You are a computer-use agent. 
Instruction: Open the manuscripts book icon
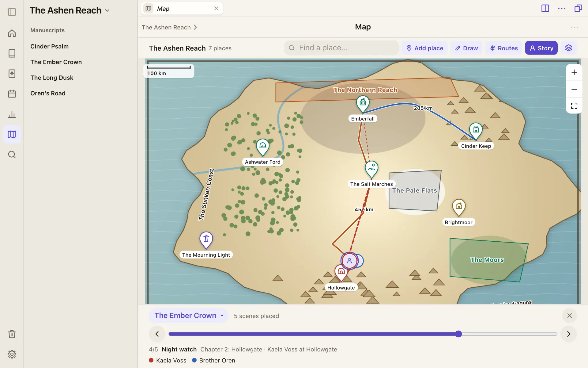tap(12, 53)
